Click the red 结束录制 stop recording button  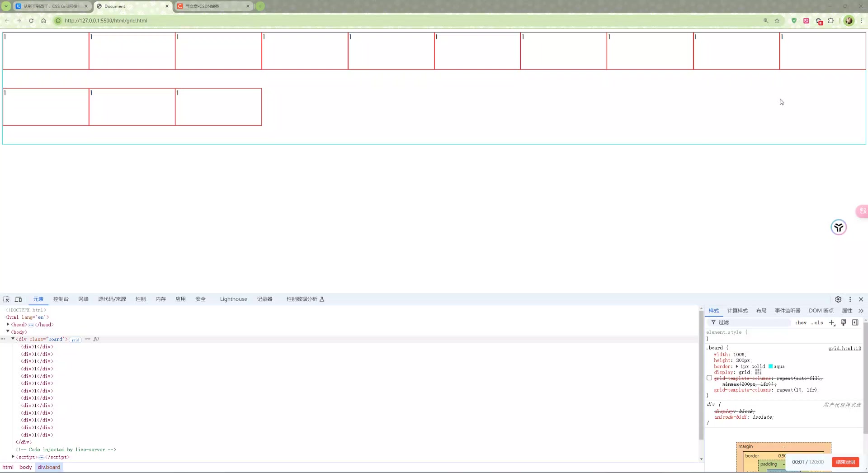click(845, 462)
